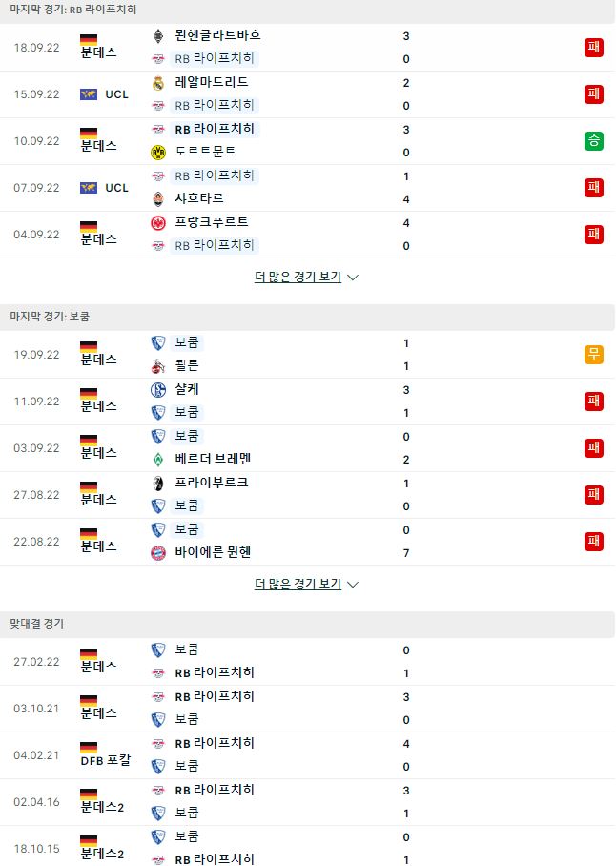The height and width of the screenshot is (866, 616).
Task: Click the Mönchengladbach club crest
Action: tap(158, 36)
